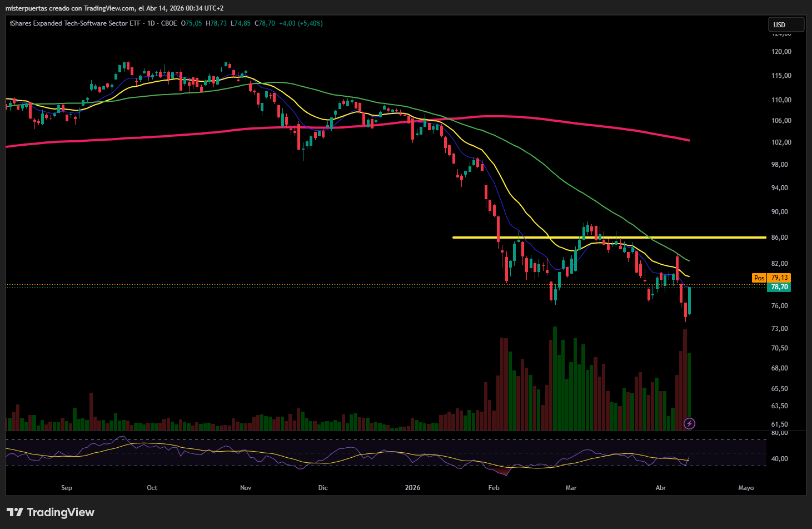The image size is (812, 529).
Task: Click the Mar label on time axis
Action: coord(571,488)
